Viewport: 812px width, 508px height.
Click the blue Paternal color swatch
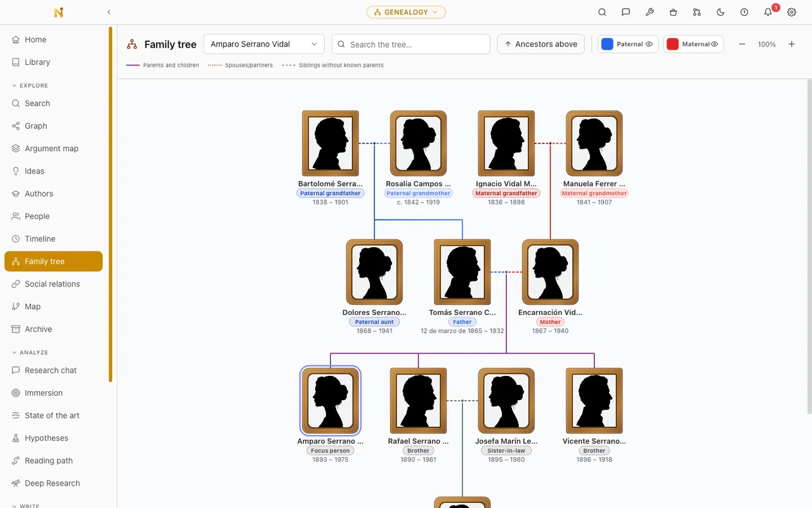point(607,44)
